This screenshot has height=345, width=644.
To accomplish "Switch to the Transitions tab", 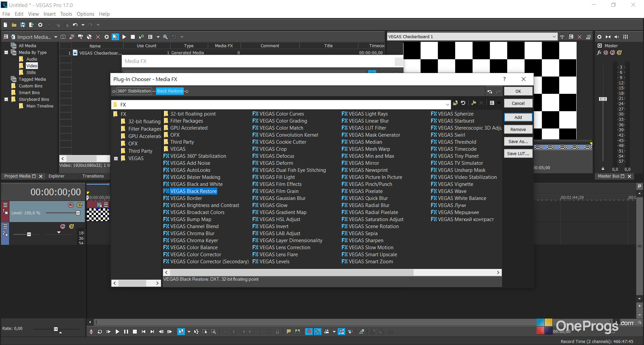I will pyautogui.click(x=93, y=176).
